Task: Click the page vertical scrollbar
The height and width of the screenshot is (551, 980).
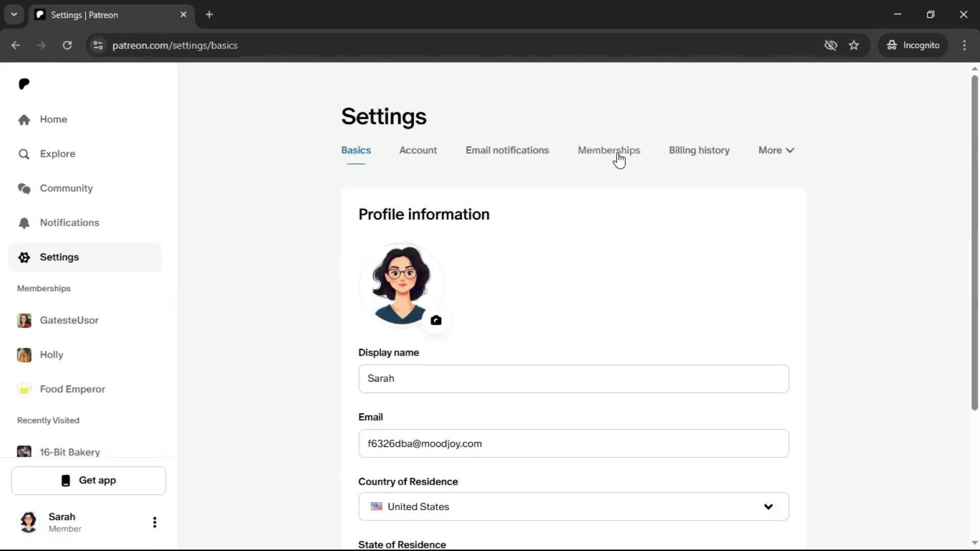Action: click(974, 242)
